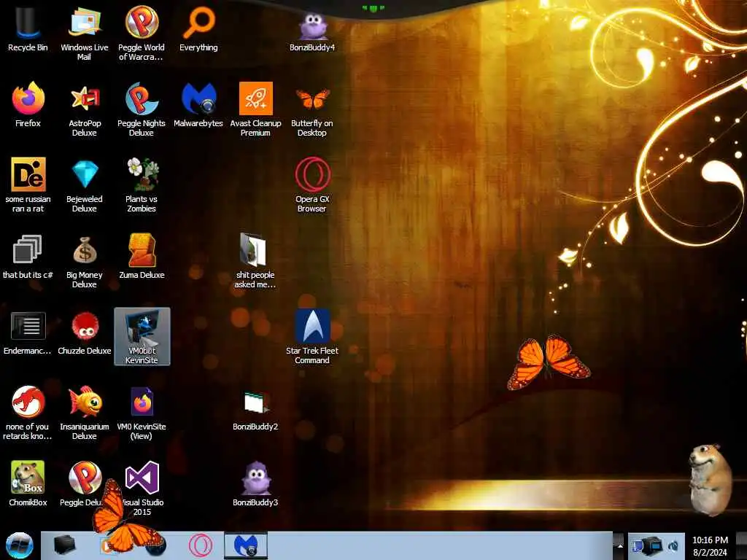This screenshot has height=560, width=747.
Task: Open the Zuma Deluxe shortcut
Action: coord(142,256)
